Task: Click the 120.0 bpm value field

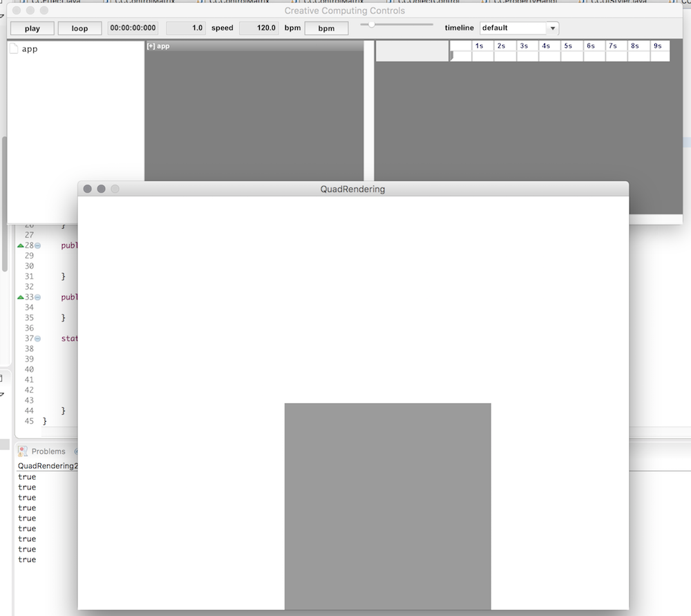Action: 259,28
